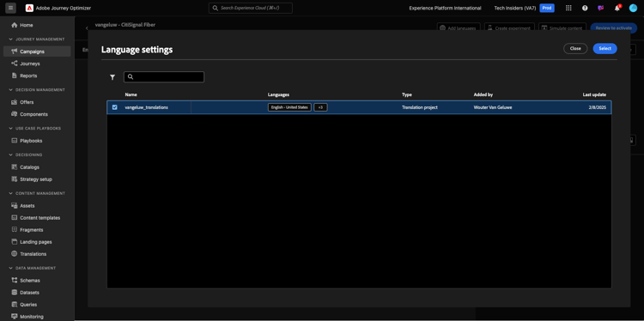Click the Offers icon in the sidebar

point(15,102)
